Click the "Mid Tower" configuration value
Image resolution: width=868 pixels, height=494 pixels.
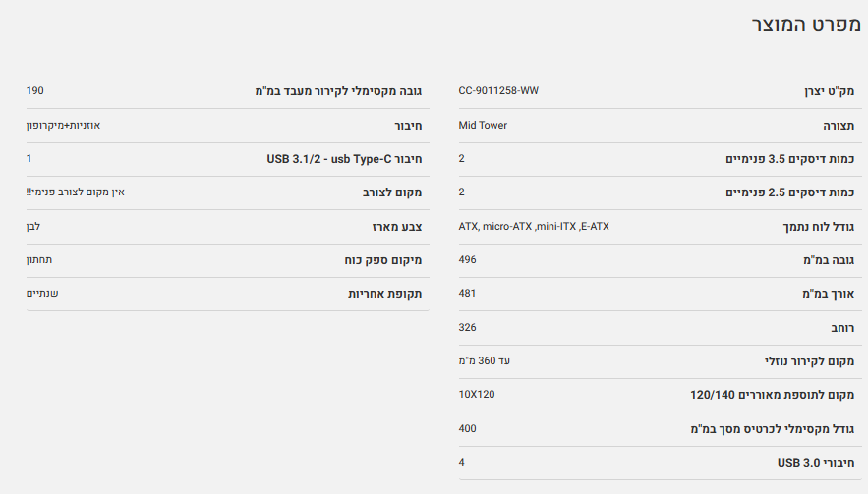click(483, 125)
